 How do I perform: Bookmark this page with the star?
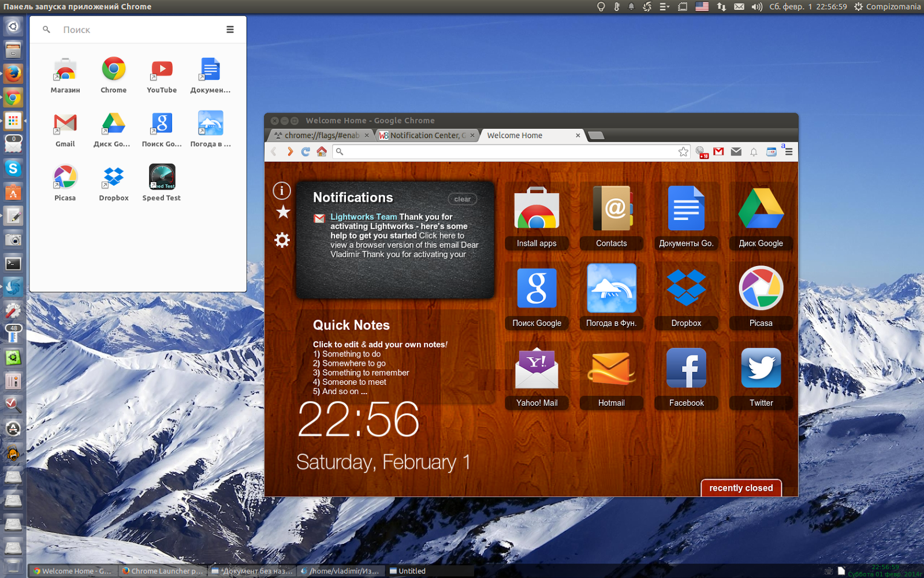pos(684,151)
